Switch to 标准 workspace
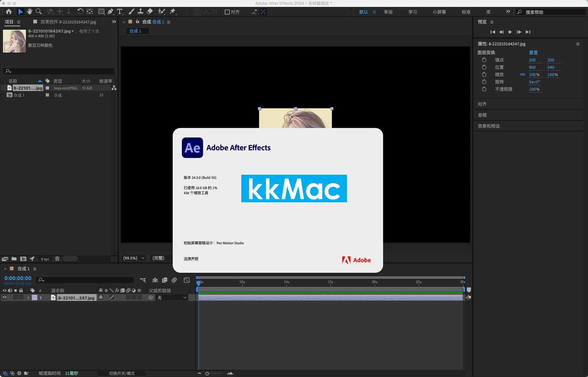This screenshot has height=377, width=588. click(466, 12)
